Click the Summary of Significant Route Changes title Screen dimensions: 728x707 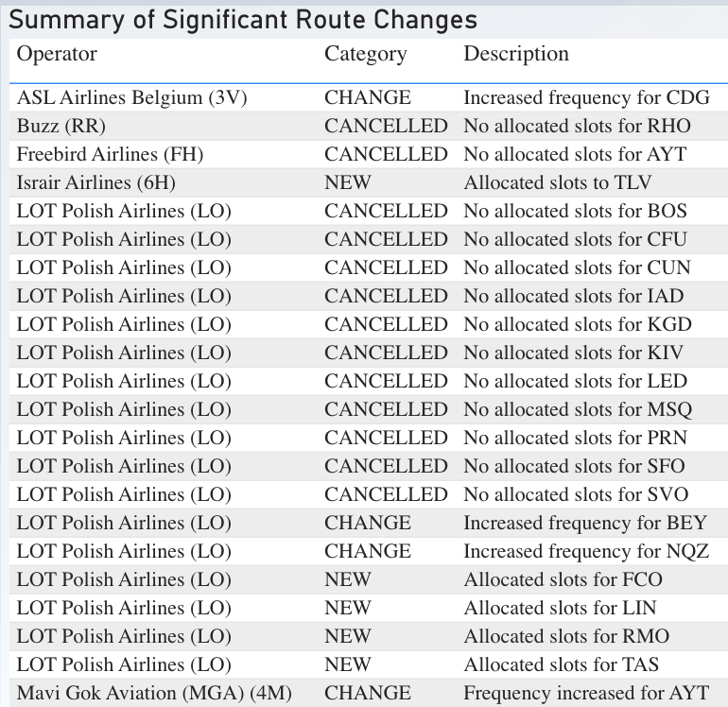(243, 20)
